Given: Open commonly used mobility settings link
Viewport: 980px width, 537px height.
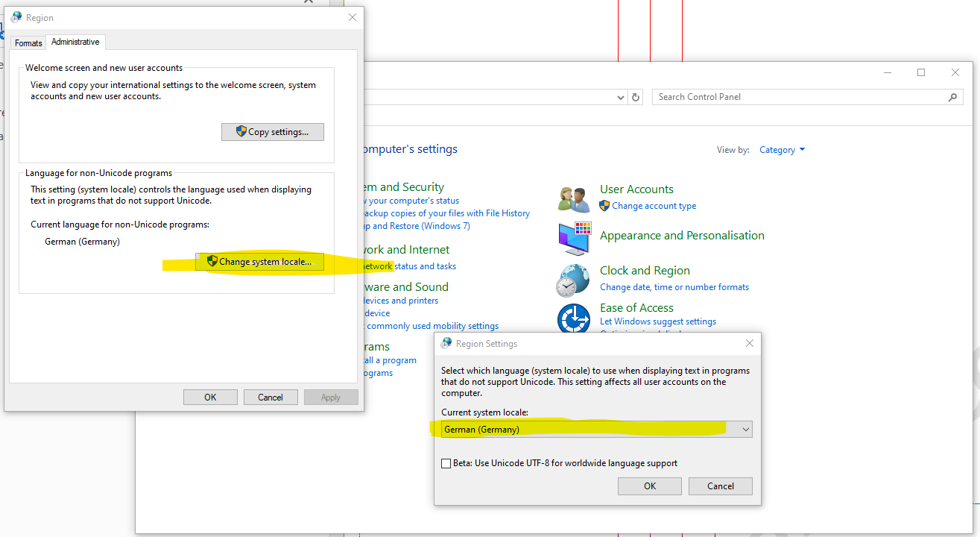Looking at the screenshot, I should [432, 326].
